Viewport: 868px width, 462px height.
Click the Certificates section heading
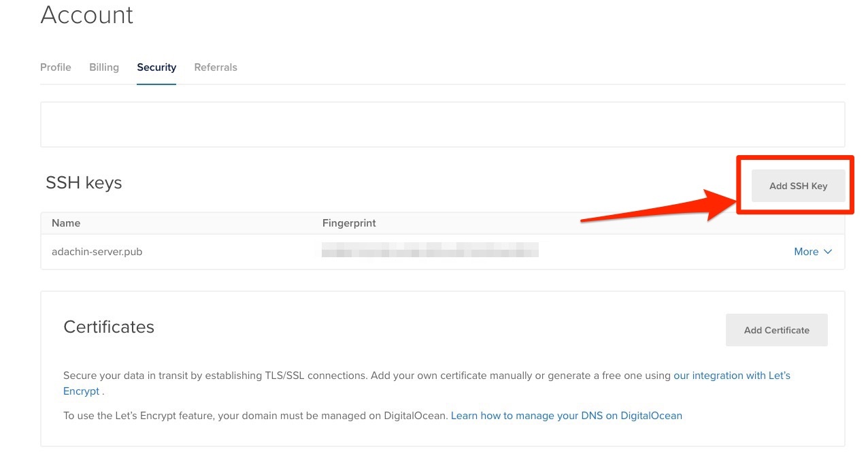[109, 327]
